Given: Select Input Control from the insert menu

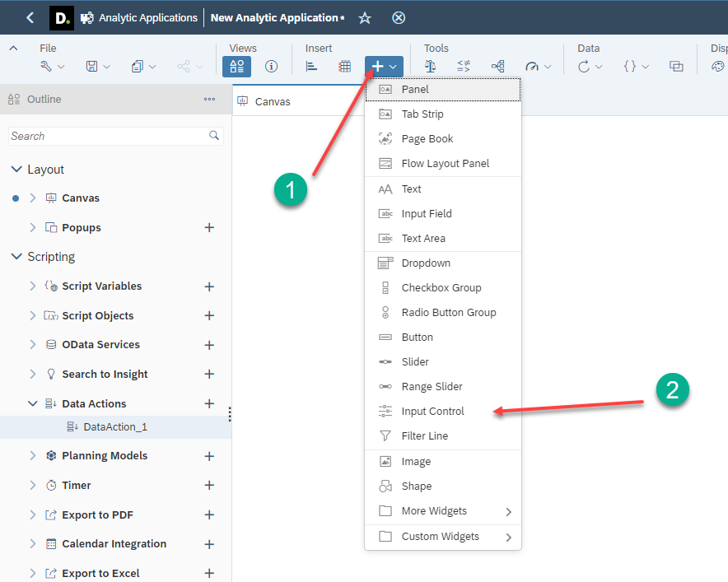Looking at the screenshot, I should 432,412.
